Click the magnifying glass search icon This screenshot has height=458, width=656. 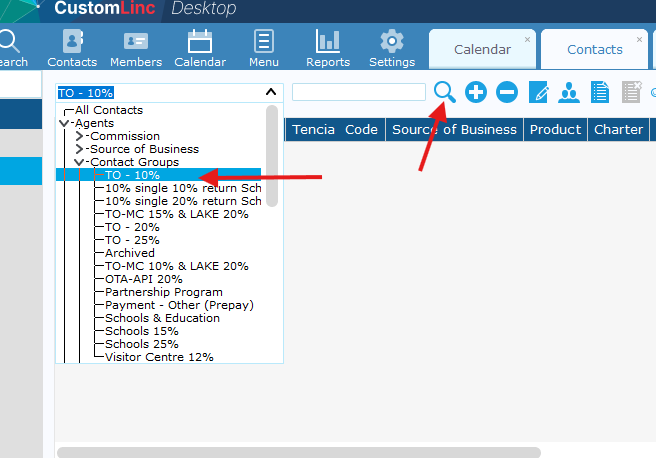tap(445, 92)
